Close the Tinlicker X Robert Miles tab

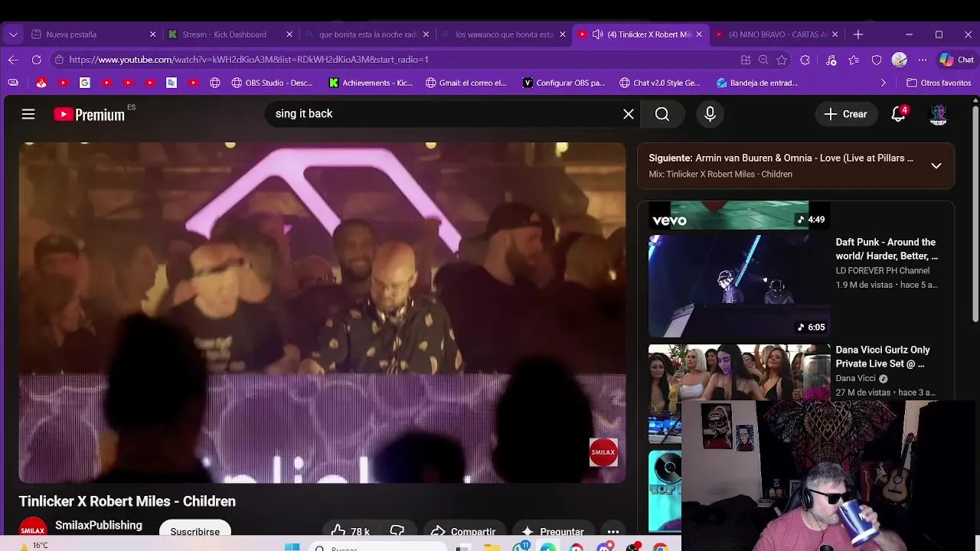[699, 34]
